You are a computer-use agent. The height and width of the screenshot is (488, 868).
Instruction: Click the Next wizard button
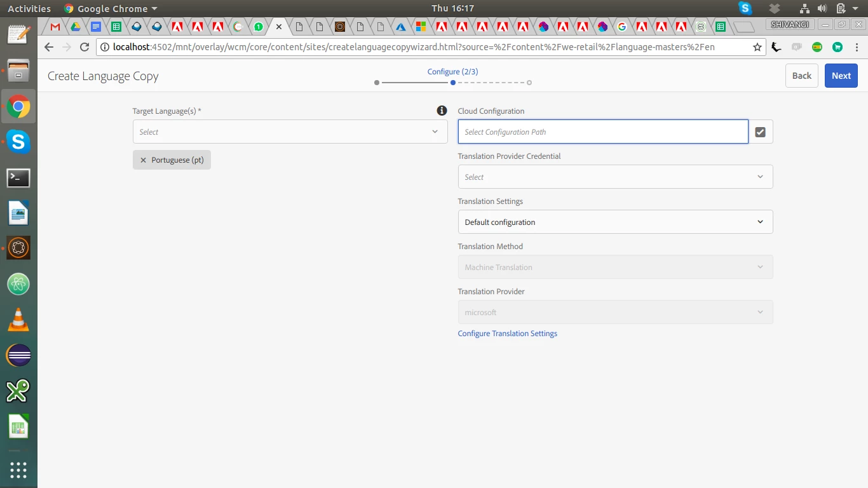click(x=841, y=76)
